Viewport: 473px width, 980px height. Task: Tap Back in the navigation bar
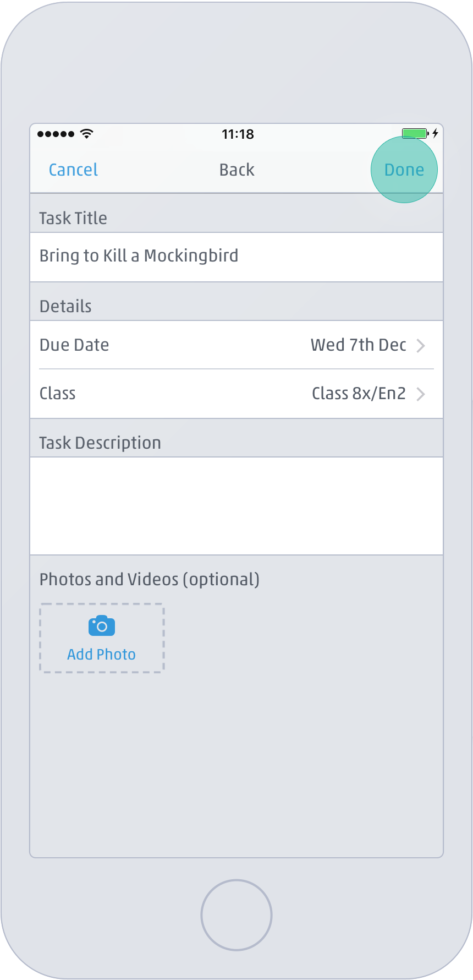pos(237,170)
